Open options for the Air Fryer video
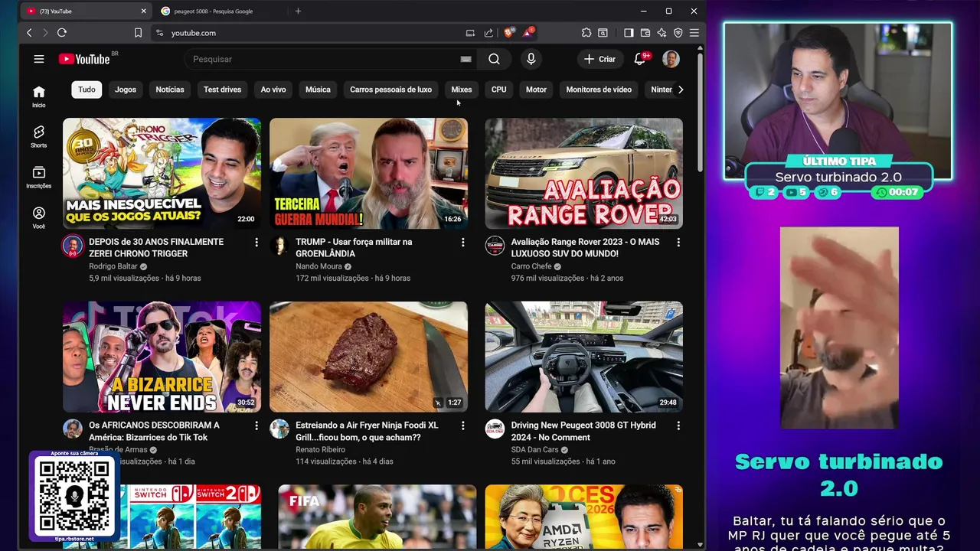 click(462, 425)
